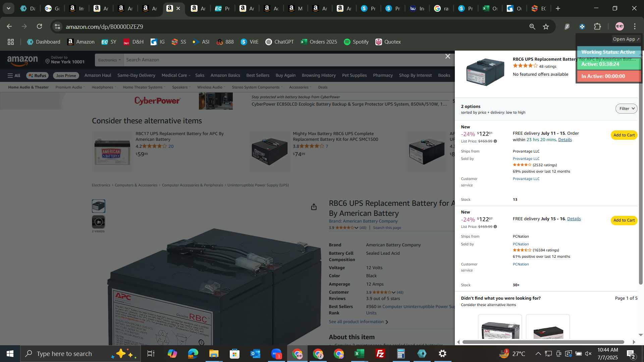644x362 pixels.
Task: Bookmark this page with the star icon
Action: tap(546, 26)
